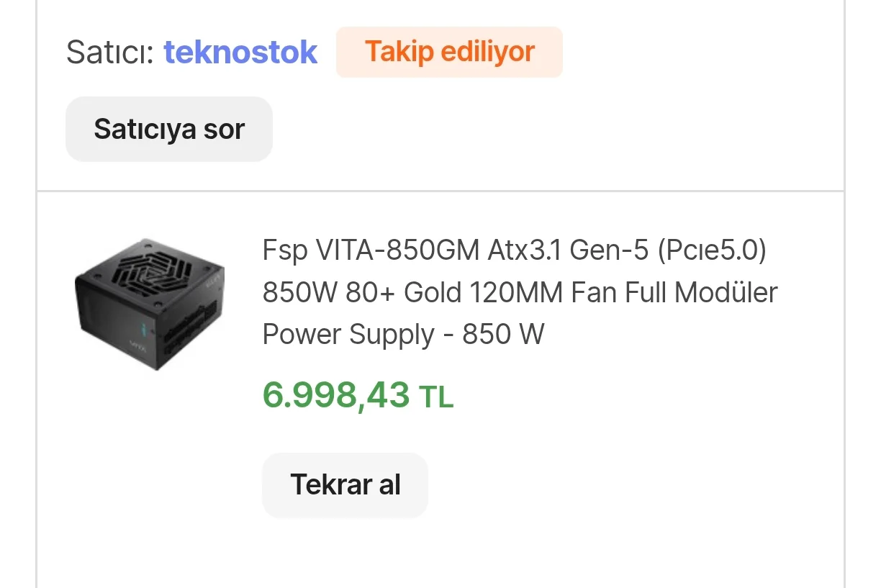Click the 'Power Supply - 850 W' title line
Screen dimensions: 881x588
(x=403, y=335)
